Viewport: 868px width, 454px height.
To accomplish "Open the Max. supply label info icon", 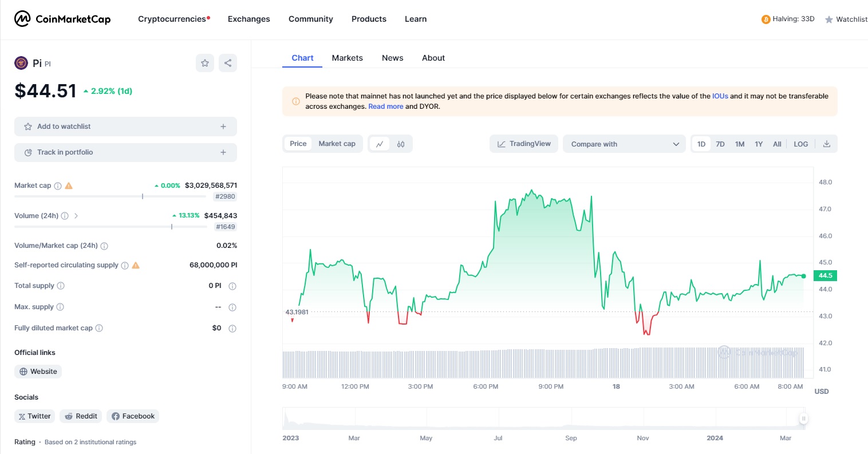I will (60, 307).
